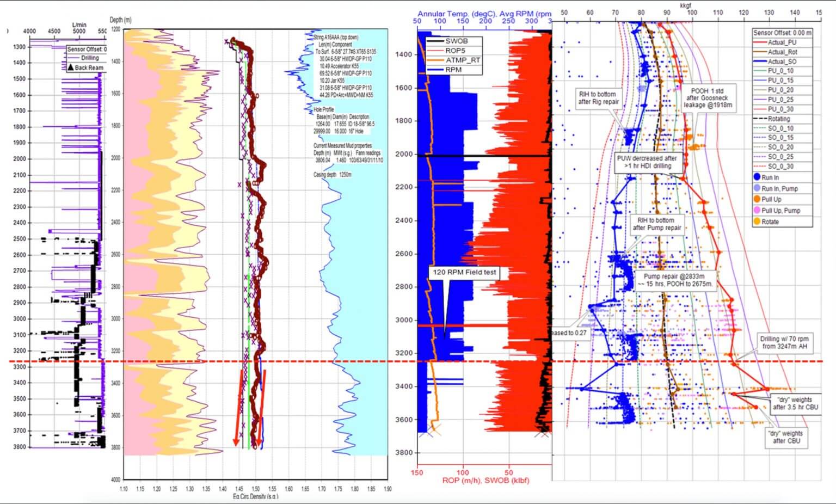
Task: Select the RPM legend entry
Action: tap(444, 70)
